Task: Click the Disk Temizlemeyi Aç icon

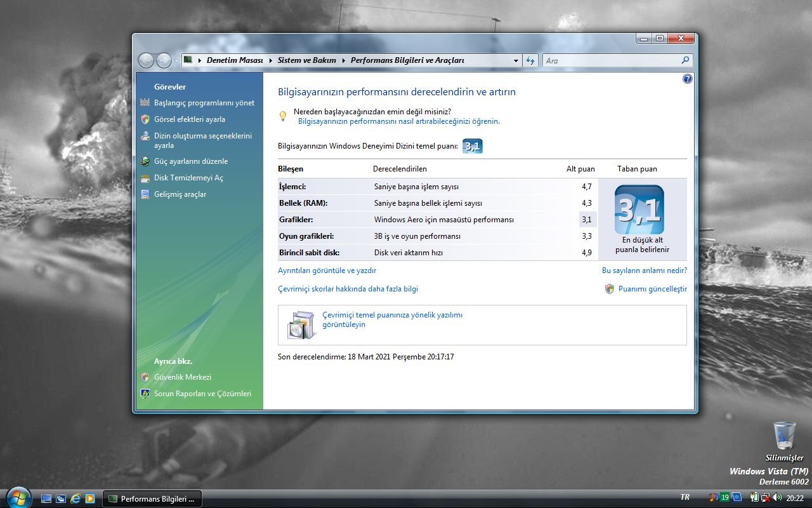Action: 145,178
